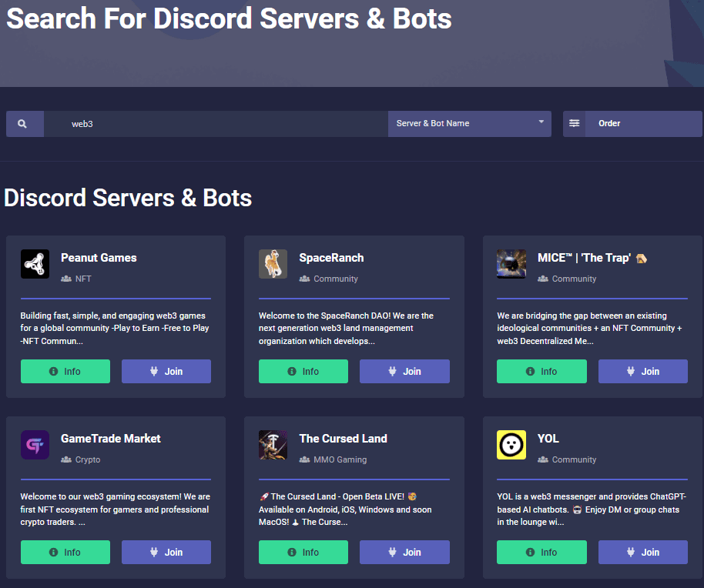Click the MICE bridging the gap description

click(589, 329)
